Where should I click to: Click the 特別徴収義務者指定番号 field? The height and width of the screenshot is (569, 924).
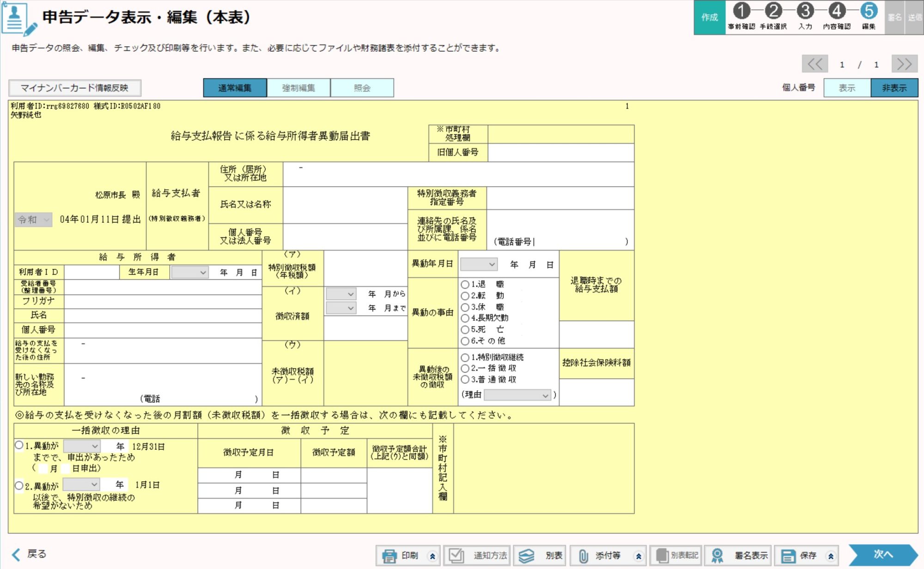click(x=560, y=198)
